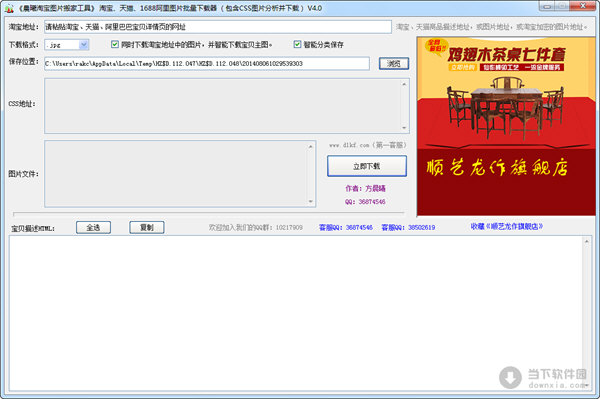The height and width of the screenshot is (399, 600).
Task: Click the 鸡翅木茶桌 advertisement banner
Action: pyautogui.click(x=506, y=126)
